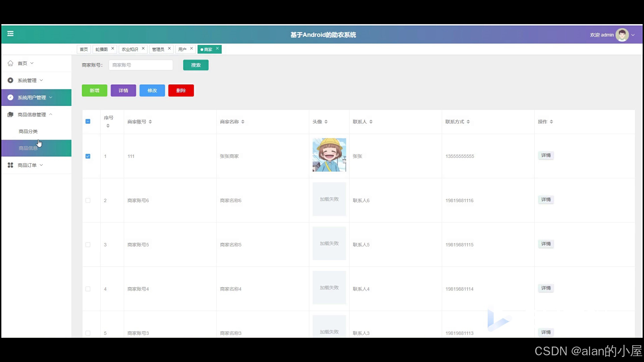Close the 农业知识 tab

[x=143, y=49]
